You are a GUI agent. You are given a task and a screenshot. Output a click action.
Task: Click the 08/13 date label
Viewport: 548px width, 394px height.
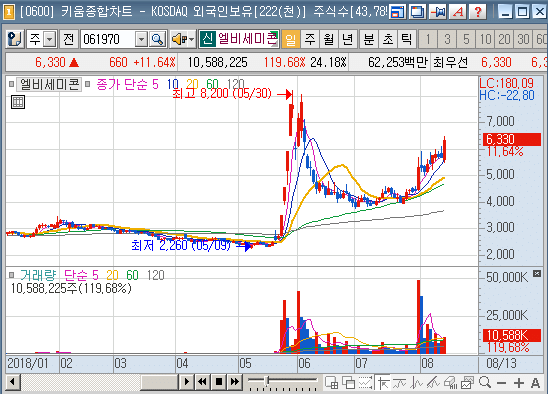(x=501, y=364)
